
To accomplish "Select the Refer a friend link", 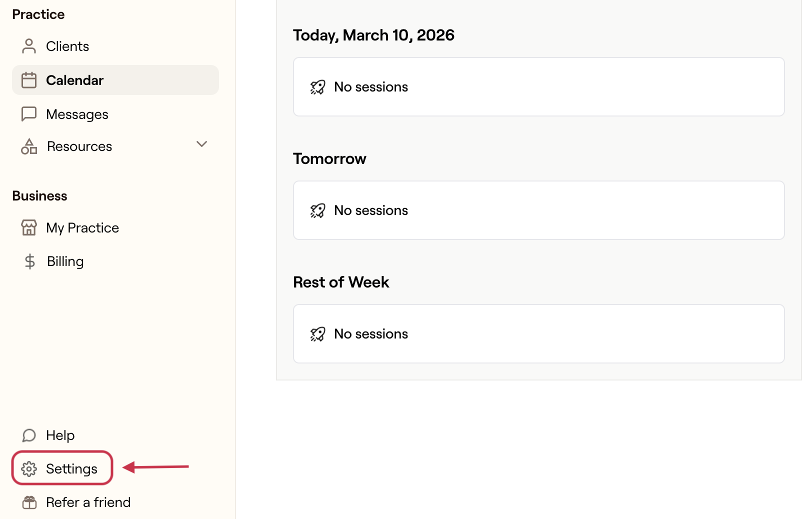I will pos(88,502).
